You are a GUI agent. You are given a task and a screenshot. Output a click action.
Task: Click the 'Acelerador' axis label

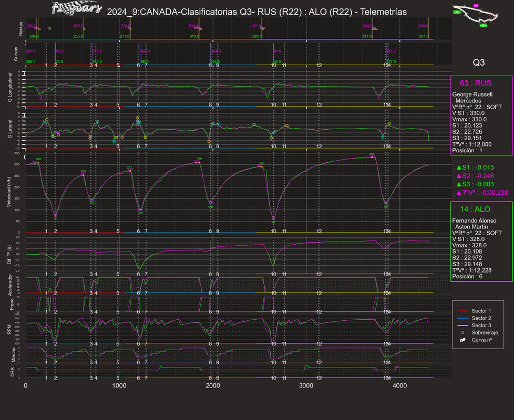coord(10,285)
